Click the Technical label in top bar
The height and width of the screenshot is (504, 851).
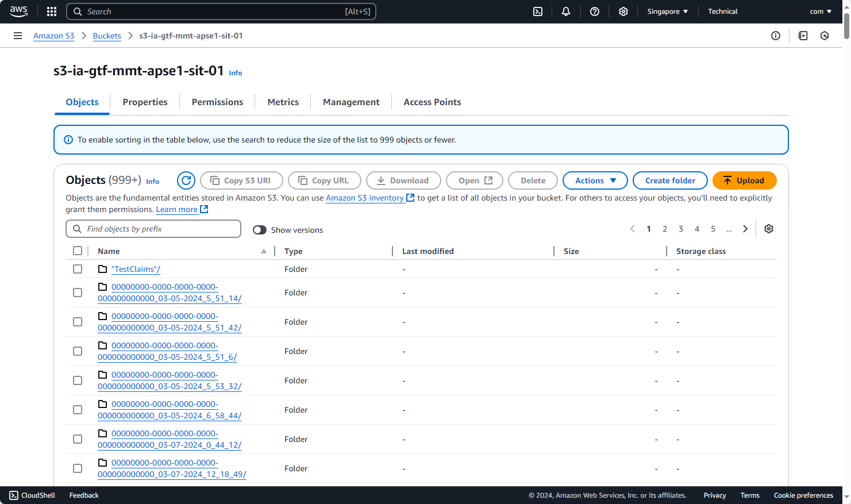(723, 11)
